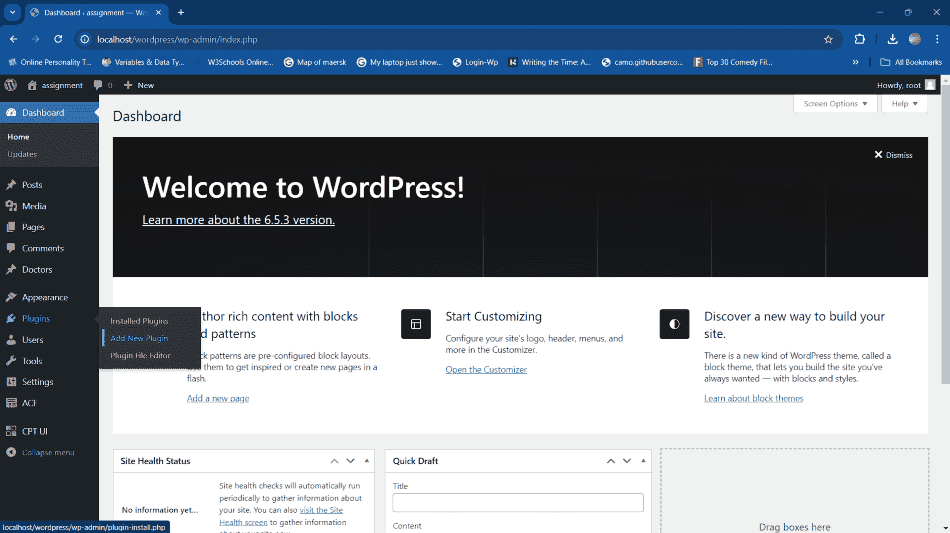Image resolution: width=950 pixels, height=533 pixels.
Task: Click the block themes contrast icon
Action: pos(674,324)
